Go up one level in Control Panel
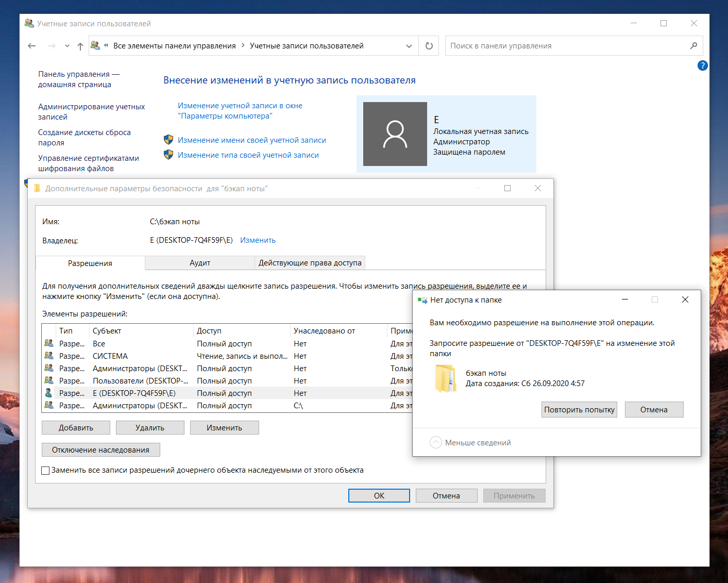 point(80,46)
